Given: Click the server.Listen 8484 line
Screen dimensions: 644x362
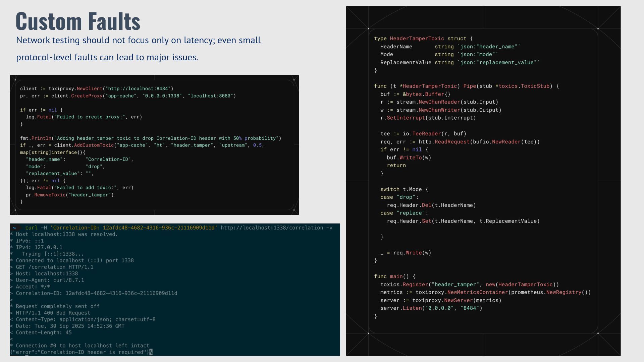Looking at the screenshot, I should point(431,308).
